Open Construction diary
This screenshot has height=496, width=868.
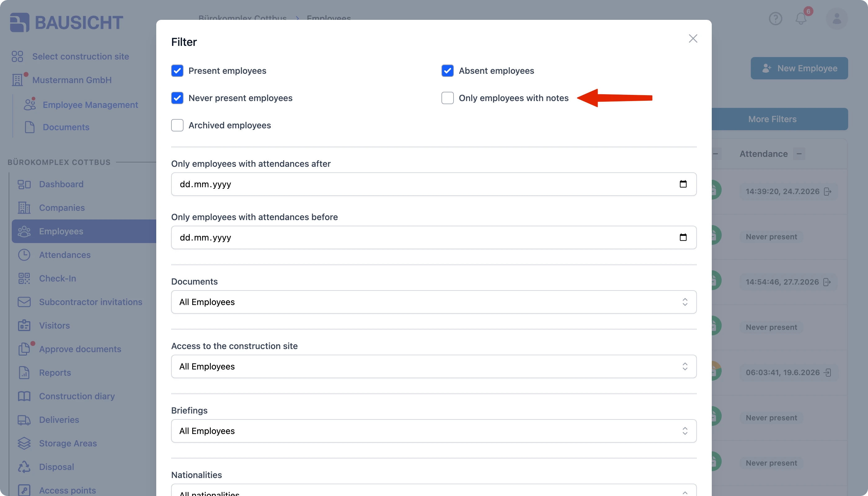click(x=77, y=396)
